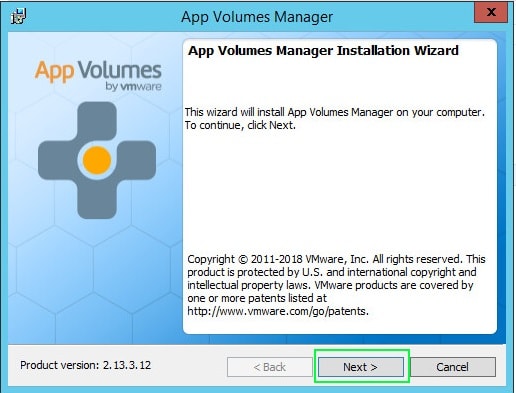This screenshot has width=516, height=393.
Task: Click the Next button to continue
Action: (x=361, y=367)
